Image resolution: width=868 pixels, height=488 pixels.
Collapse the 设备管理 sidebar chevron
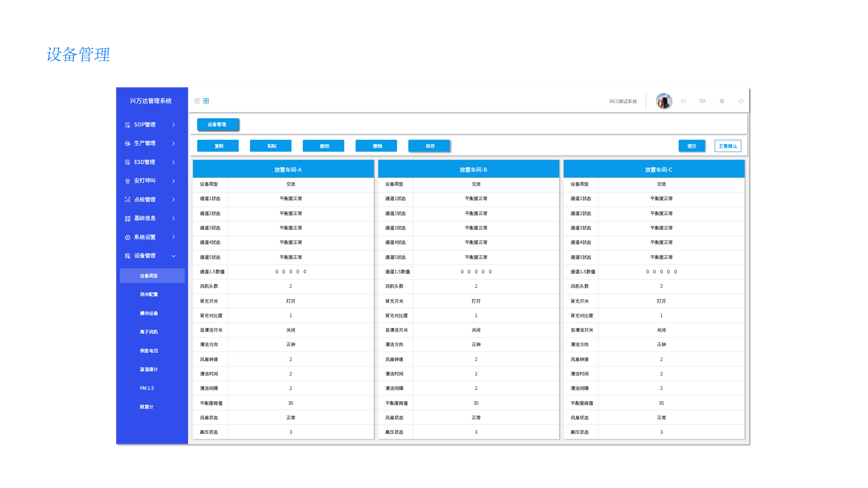coord(174,256)
